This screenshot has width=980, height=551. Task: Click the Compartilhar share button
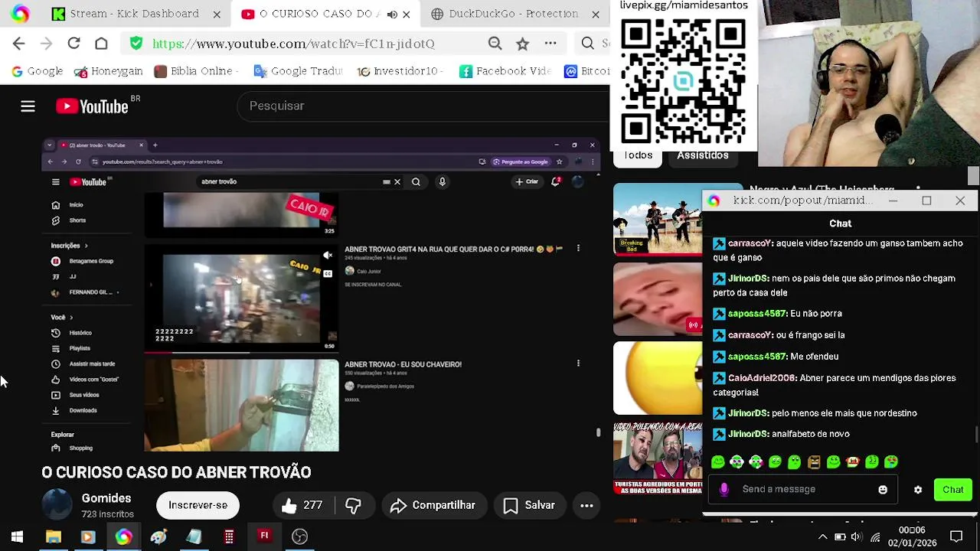433,505
